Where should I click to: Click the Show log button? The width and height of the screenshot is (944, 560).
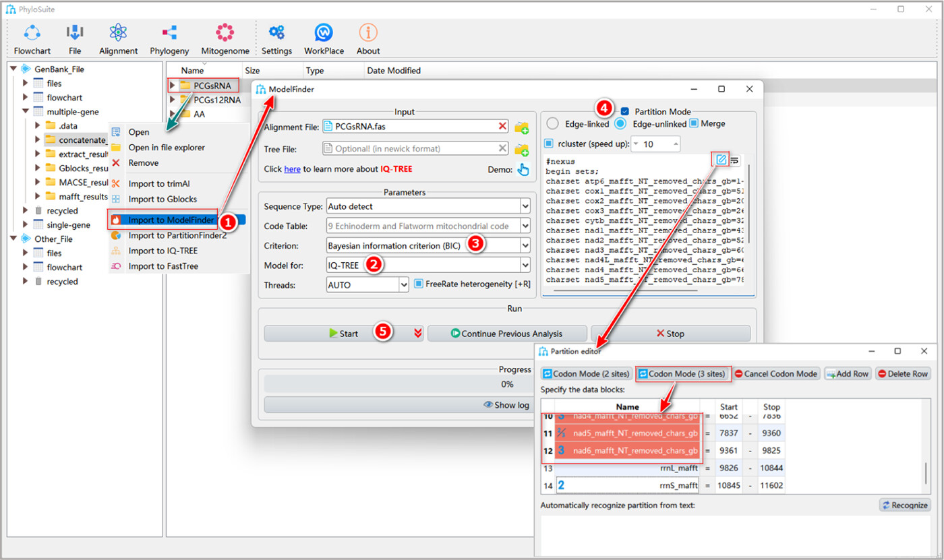point(507,405)
